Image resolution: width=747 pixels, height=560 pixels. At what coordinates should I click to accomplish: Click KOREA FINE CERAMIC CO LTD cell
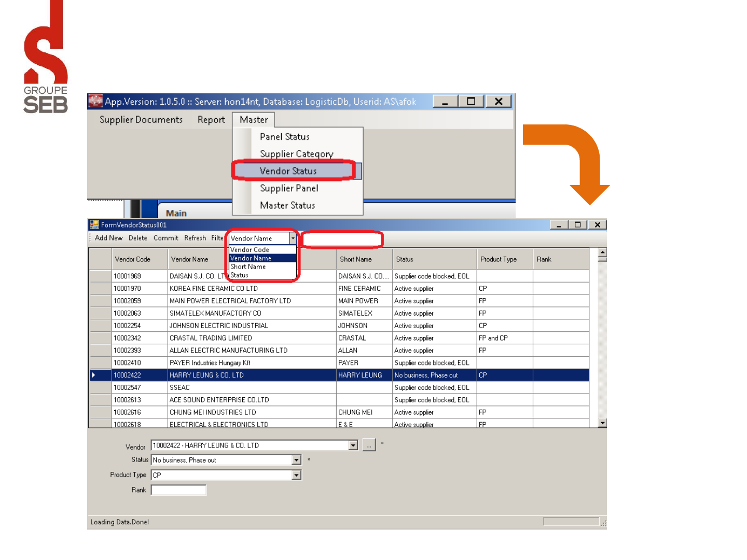(x=252, y=288)
